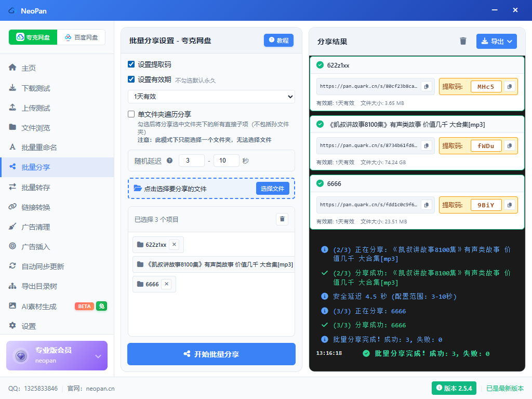Click the green check on 622z1xx result
Viewport: 532px width, 399px height.
[320, 65]
